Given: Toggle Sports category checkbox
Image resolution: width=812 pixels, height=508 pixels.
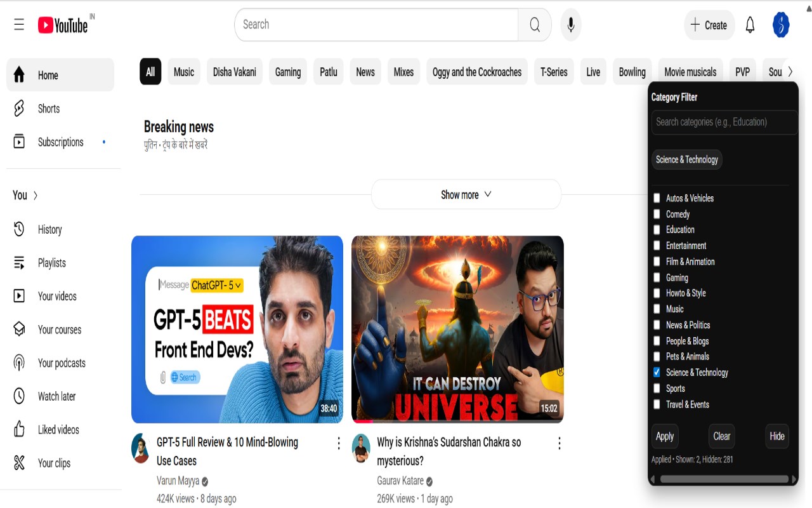Looking at the screenshot, I should (657, 388).
